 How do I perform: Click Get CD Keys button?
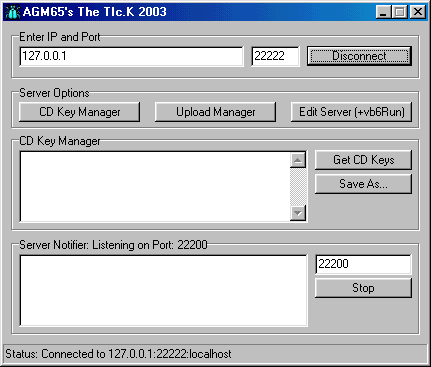[363, 160]
